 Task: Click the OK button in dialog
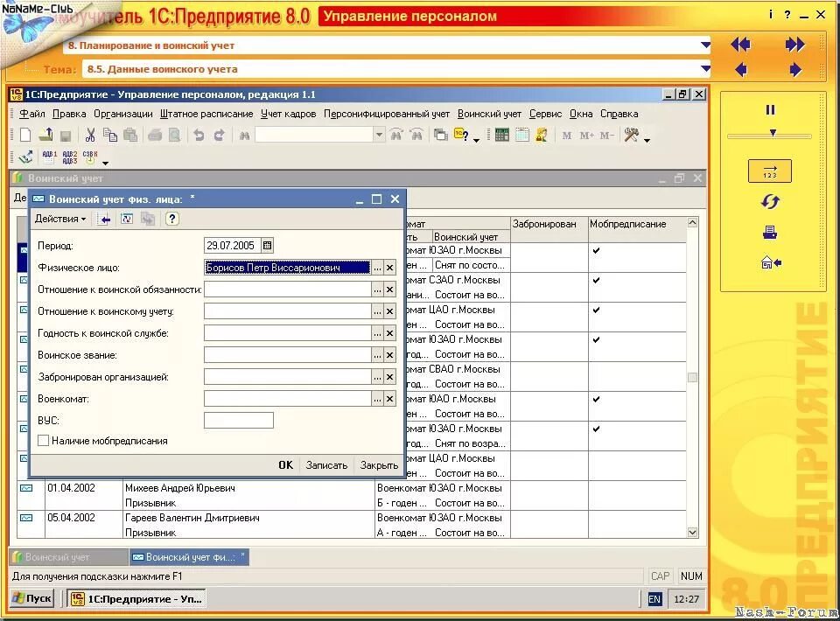pyautogui.click(x=285, y=465)
